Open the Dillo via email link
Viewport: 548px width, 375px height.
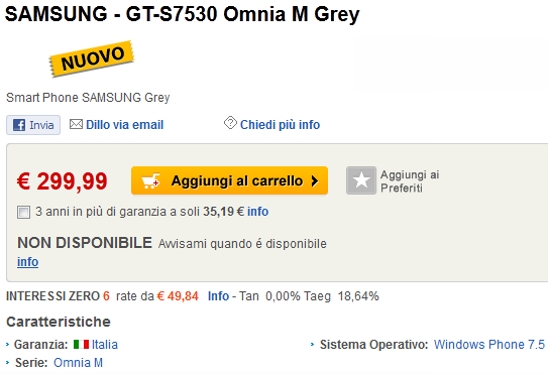[x=125, y=125]
